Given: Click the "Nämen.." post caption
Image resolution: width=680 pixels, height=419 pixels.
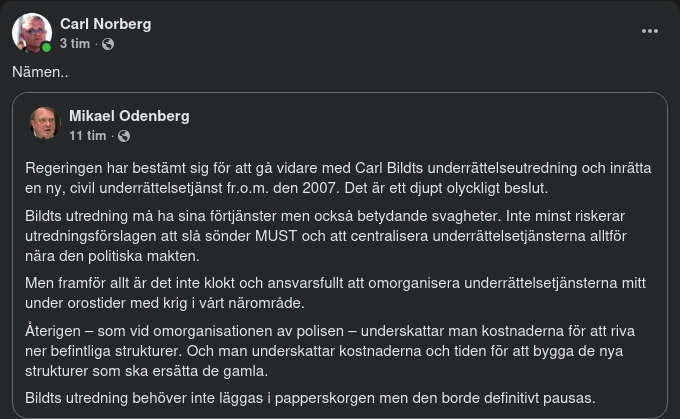Looking at the screenshot, I should (41, 73).
